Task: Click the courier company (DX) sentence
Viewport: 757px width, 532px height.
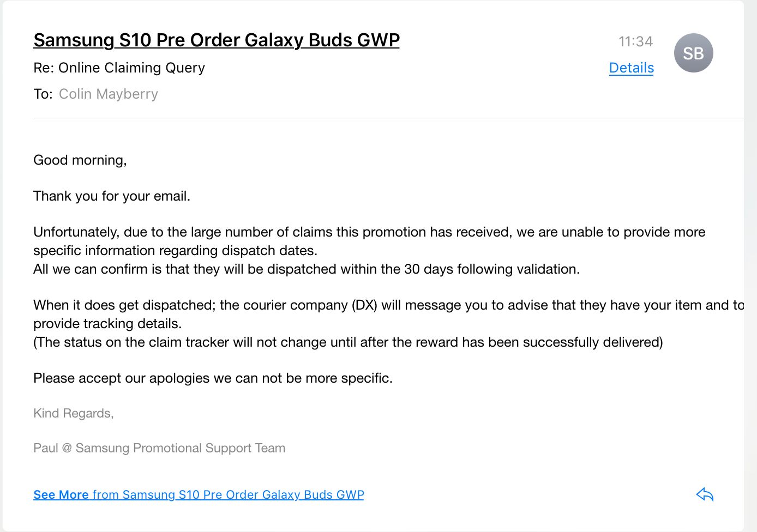Action: 388,305
